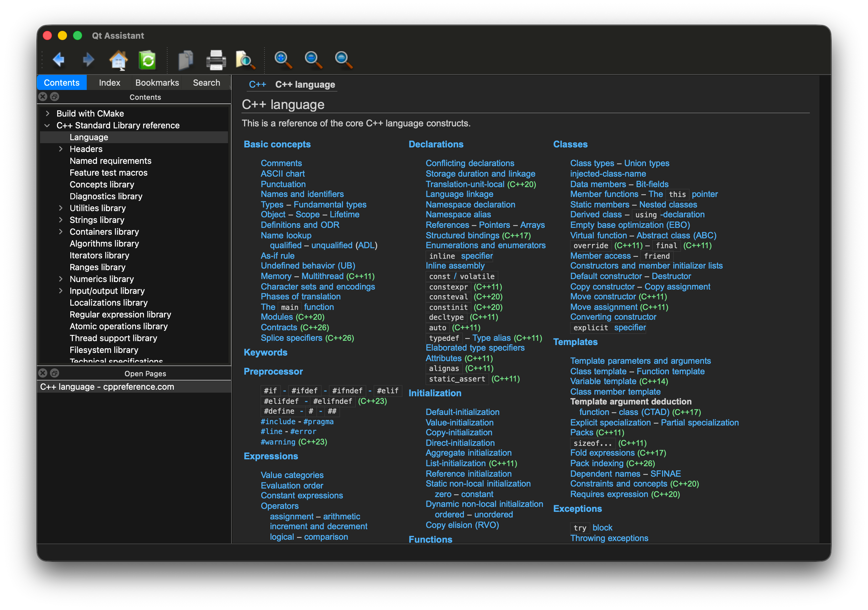Expand the Utilities library node

(x=60, y=208)
